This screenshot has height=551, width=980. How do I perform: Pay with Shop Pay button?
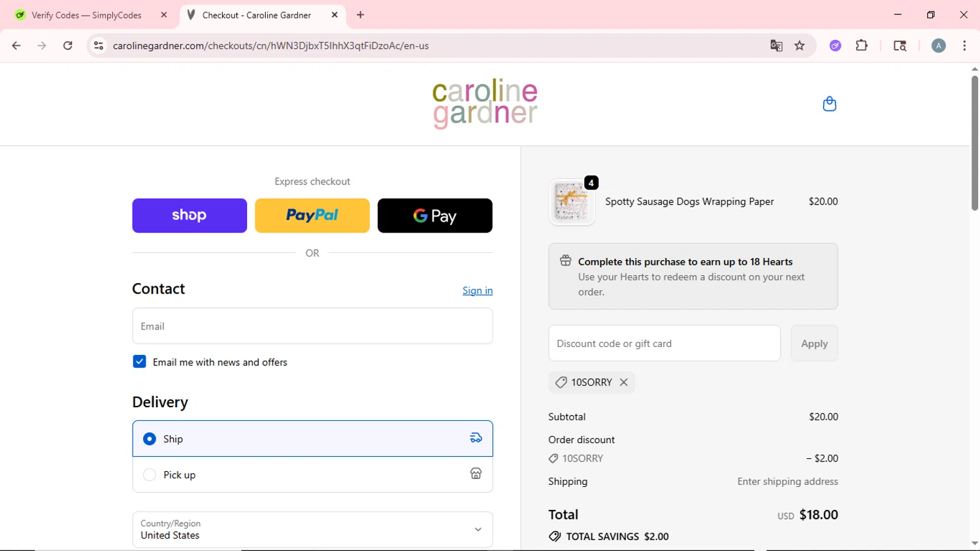[x=189, y=216]
